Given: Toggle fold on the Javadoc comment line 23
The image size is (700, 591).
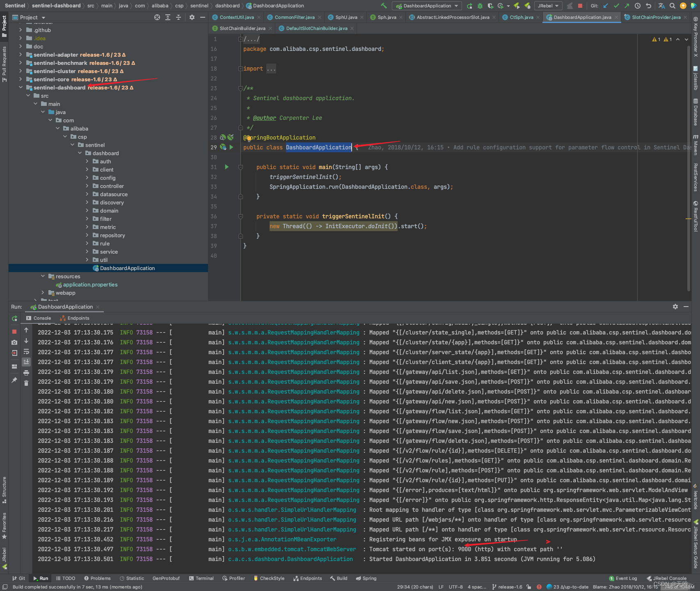Looking at the screenshot, I should [x=240, y=88].
